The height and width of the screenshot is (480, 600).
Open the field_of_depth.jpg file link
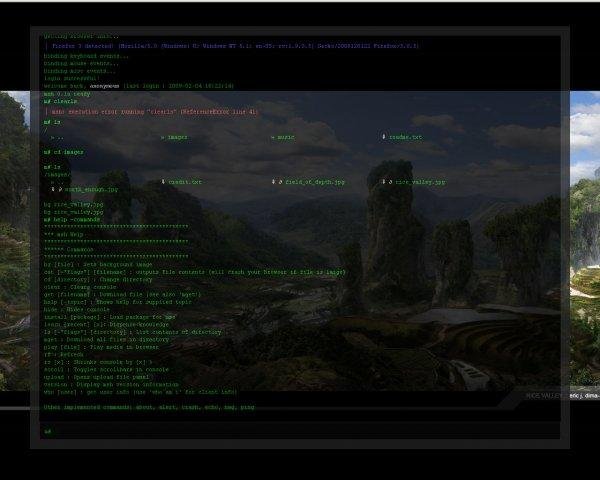315,182
